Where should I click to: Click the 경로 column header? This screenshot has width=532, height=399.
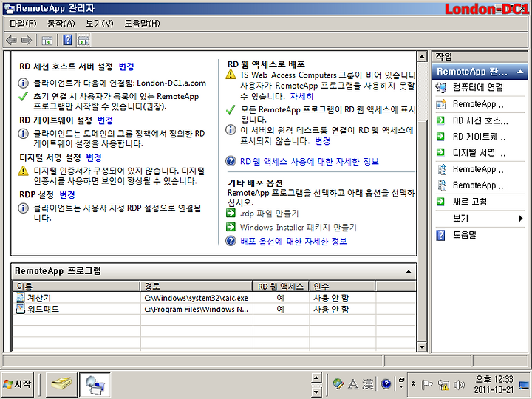coord(197,286)
